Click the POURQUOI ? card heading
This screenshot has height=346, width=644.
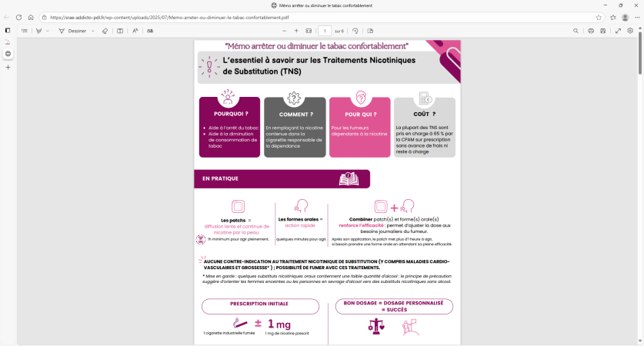point(231,114)
